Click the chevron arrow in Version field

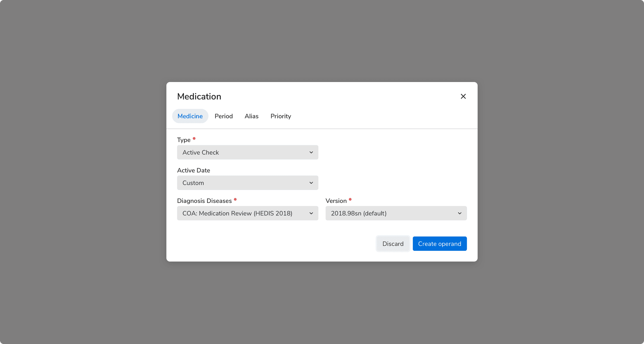(x=460, y=213)
